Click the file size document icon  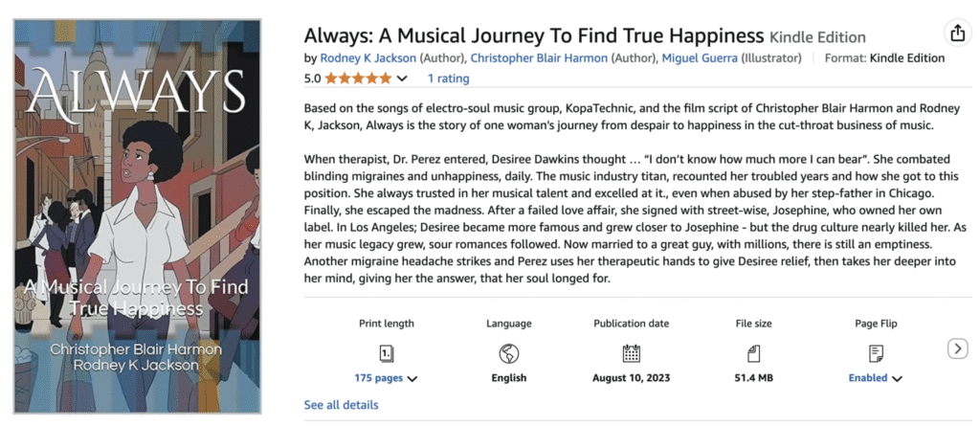click(753, 353)
